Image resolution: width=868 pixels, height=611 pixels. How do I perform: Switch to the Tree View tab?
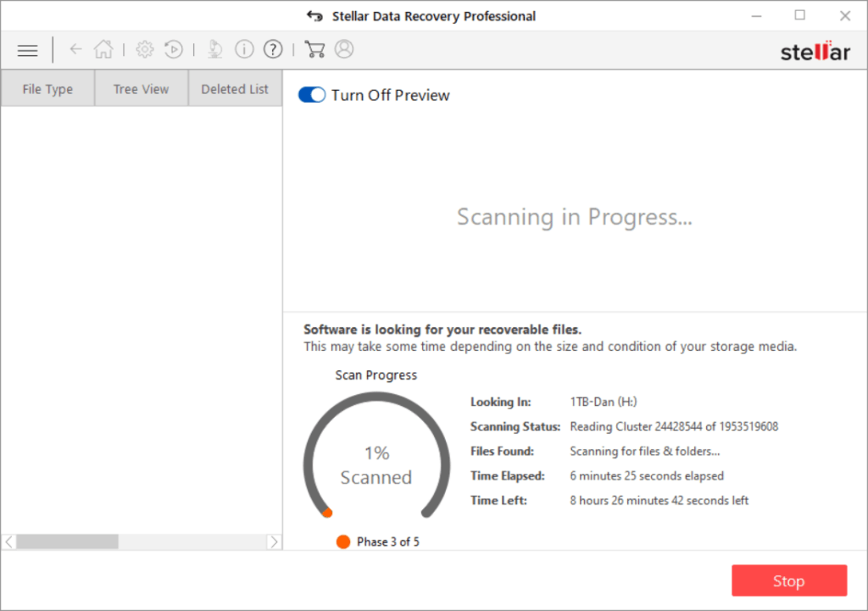(x=141, y=89)
